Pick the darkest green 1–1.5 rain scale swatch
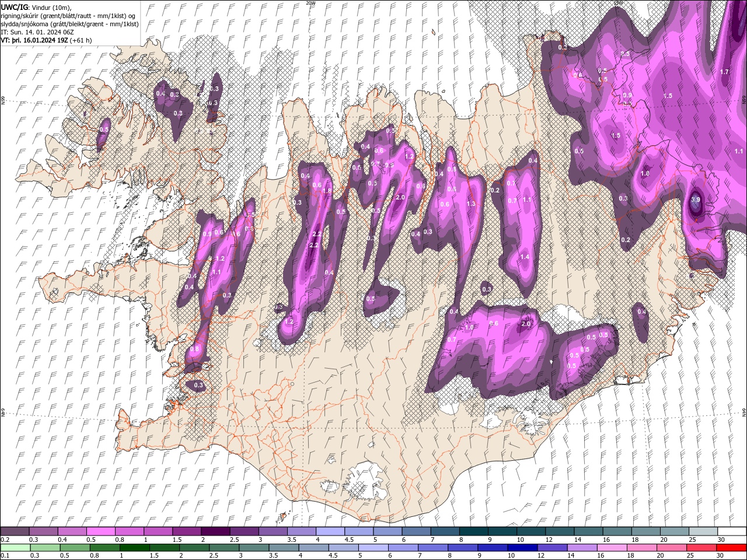This screenshot has width=747, height=560. coord(134,548)
